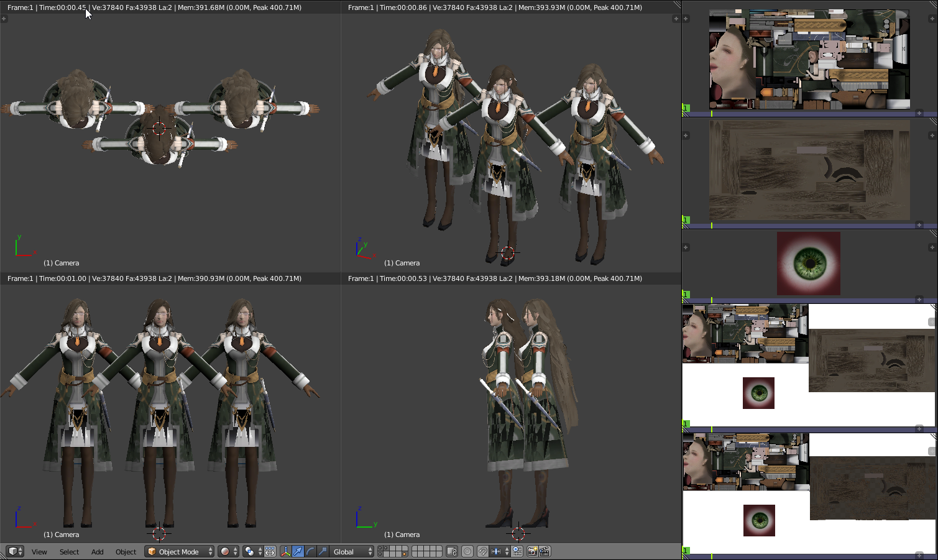Click the proportional editing circle icon
This screenshot has height=560, width=938.
[467, 552]
